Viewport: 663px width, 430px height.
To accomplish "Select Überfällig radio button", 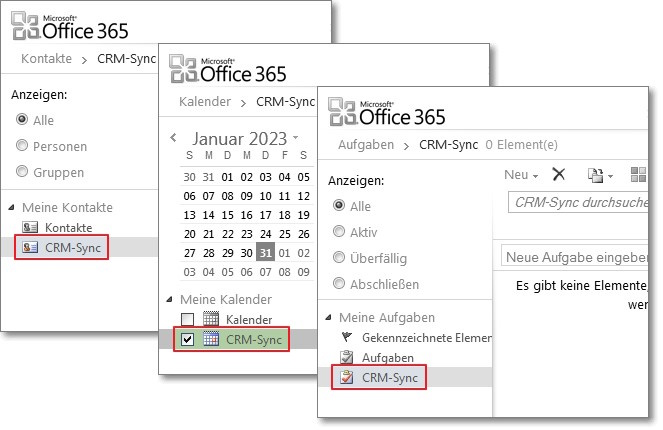I will (339, 257).
